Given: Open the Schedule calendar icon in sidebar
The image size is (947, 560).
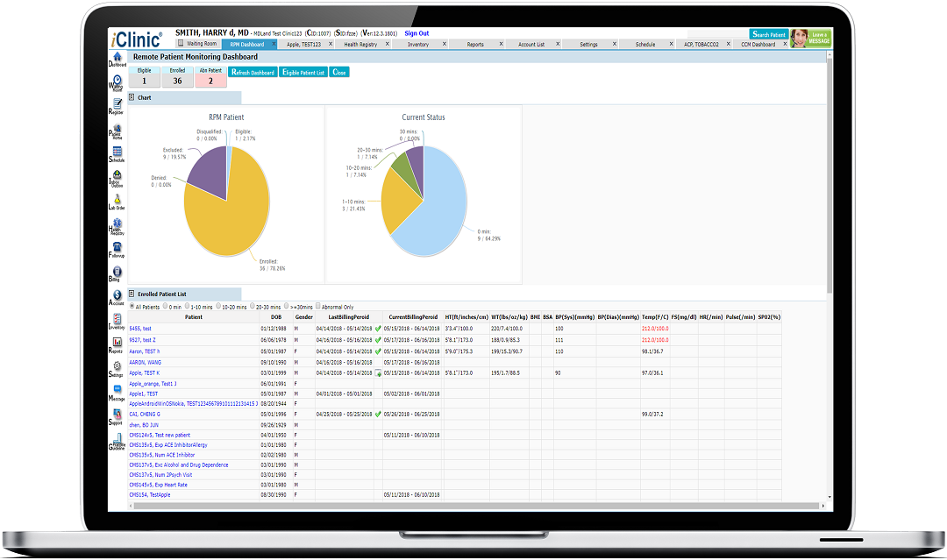Looking at the screenshot, I should [x=117, y=153].
